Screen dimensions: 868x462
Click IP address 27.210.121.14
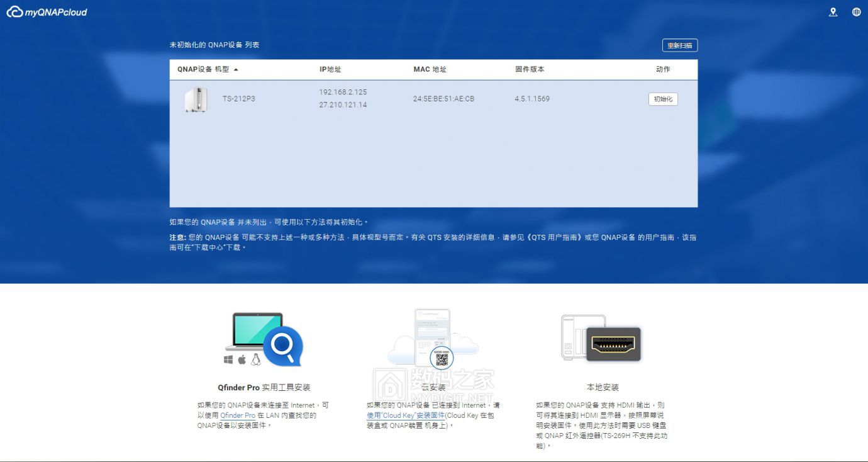[x=343, y=105]
